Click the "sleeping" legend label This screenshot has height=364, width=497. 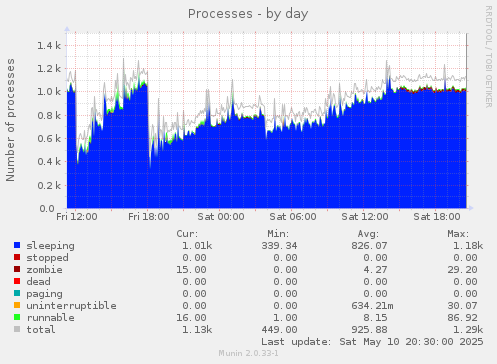tap(51, 246)
